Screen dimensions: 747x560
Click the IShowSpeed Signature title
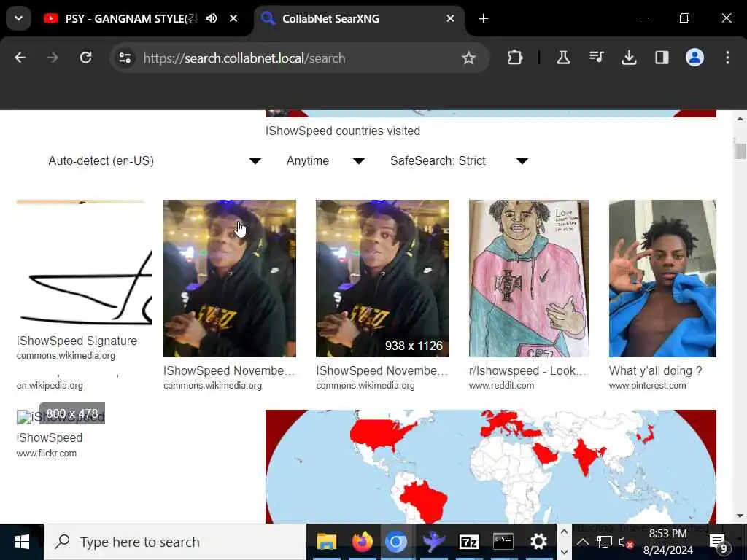coord(77,341)
